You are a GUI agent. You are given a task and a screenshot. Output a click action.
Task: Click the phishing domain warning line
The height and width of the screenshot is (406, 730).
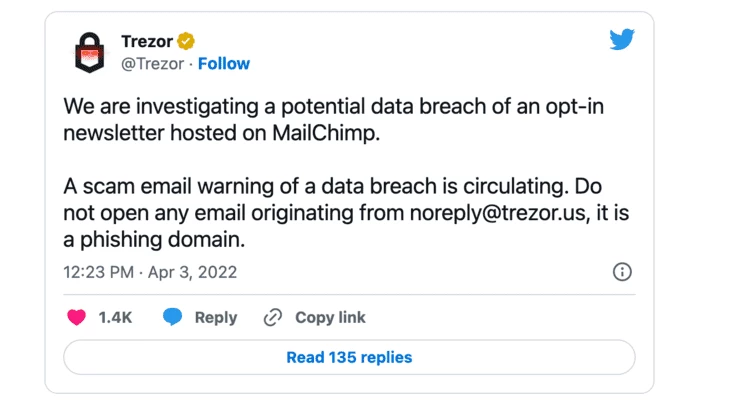tap(154, 240)
